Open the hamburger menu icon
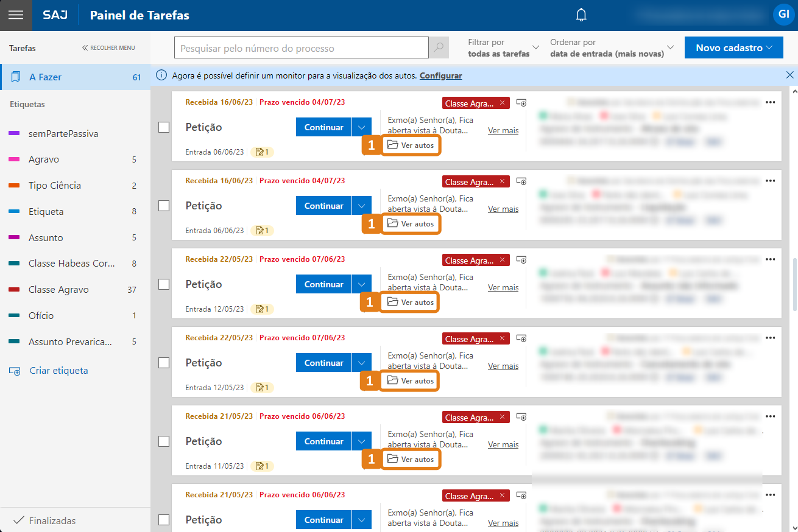Image resolution: width=798 pixels, height=532 pixels. tap(16, 15)
